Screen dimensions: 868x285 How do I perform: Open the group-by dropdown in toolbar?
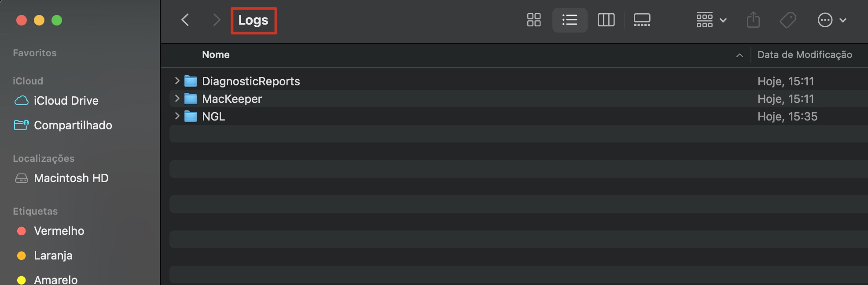click(711, 20)
